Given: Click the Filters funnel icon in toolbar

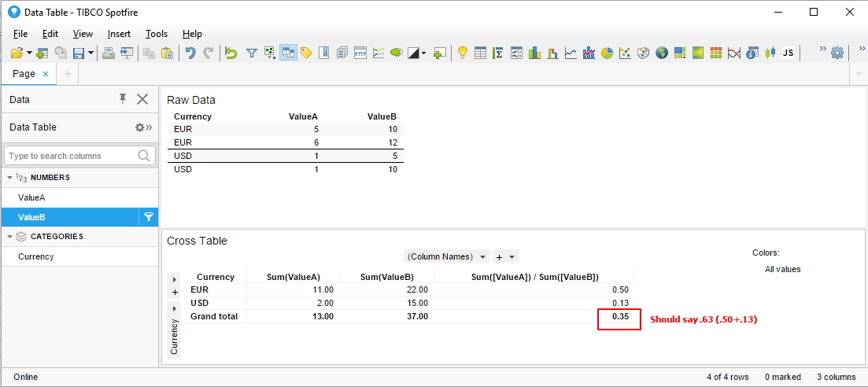Looking at the screenshot, I should pyautogui.click(x=252, y=53).
